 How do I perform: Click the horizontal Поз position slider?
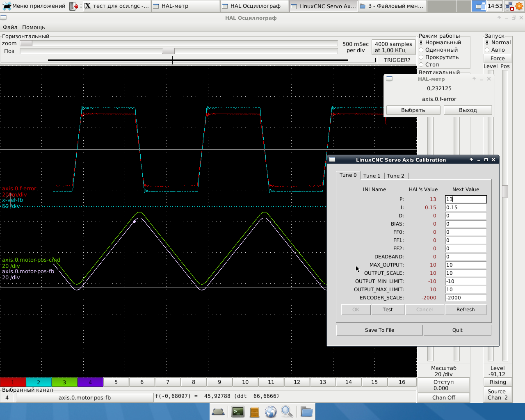coord(168,51)
